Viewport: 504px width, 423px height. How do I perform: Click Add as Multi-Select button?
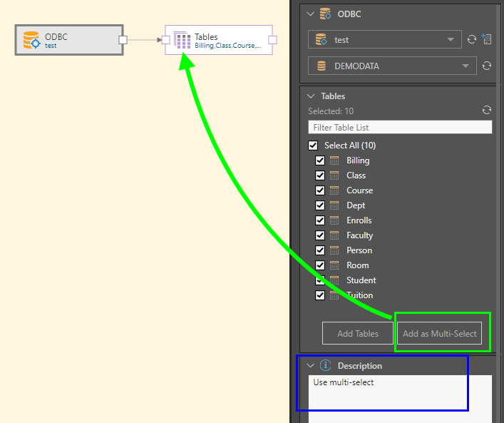point(439,333)
